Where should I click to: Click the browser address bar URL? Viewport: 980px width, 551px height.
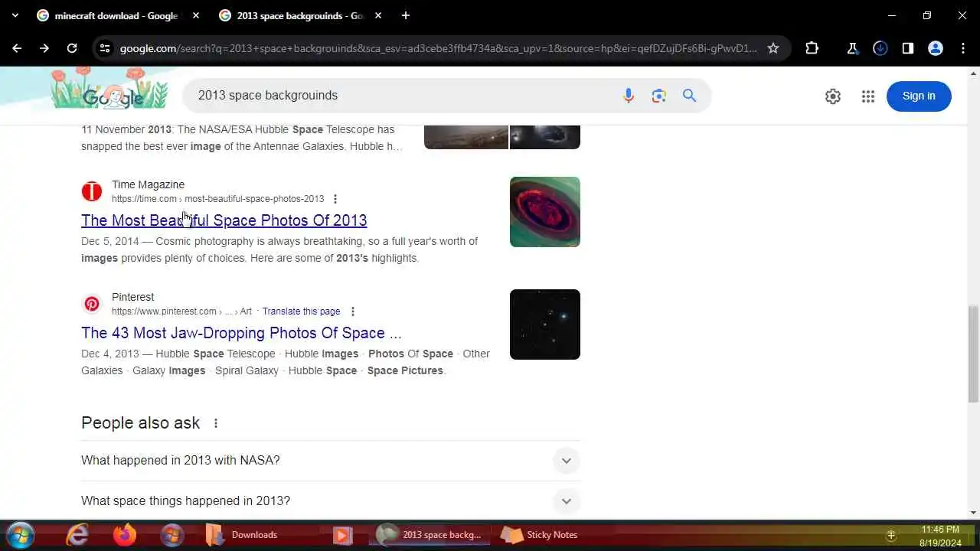[x=438, y=48]
